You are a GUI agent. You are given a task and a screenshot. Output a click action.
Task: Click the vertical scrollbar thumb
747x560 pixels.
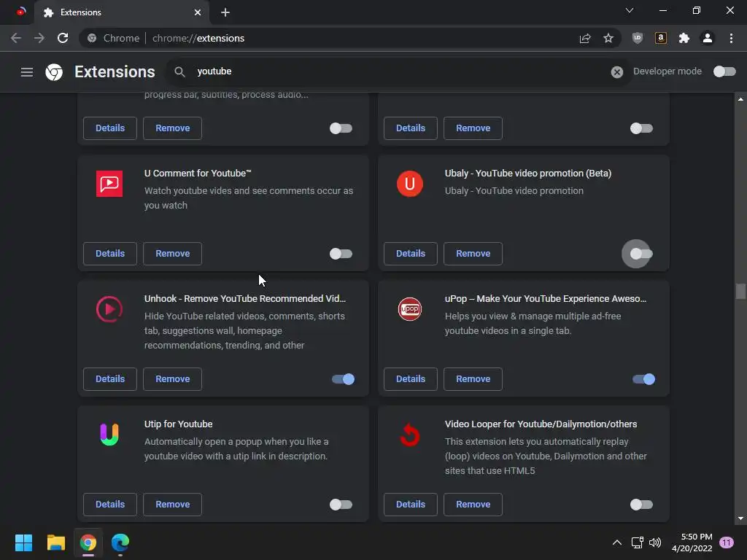(x=740, y=291)
